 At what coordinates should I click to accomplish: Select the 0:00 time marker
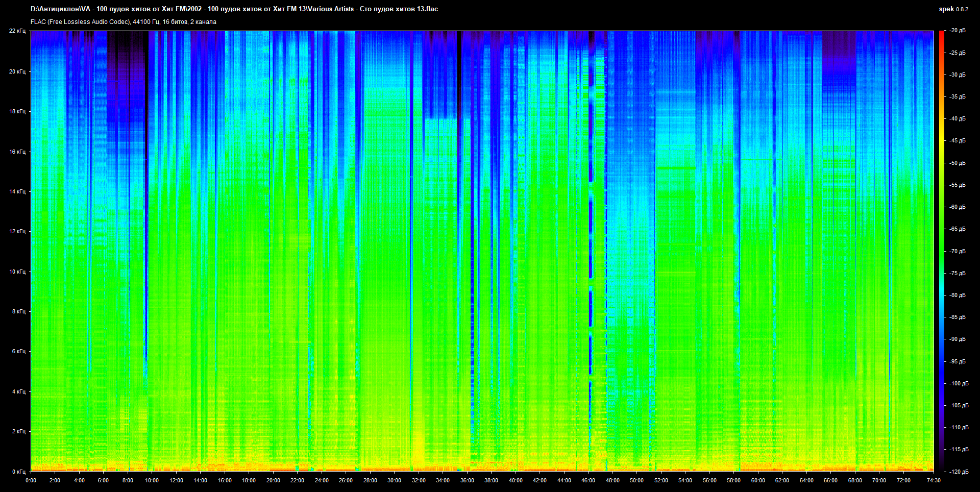[x=31, y=480]
